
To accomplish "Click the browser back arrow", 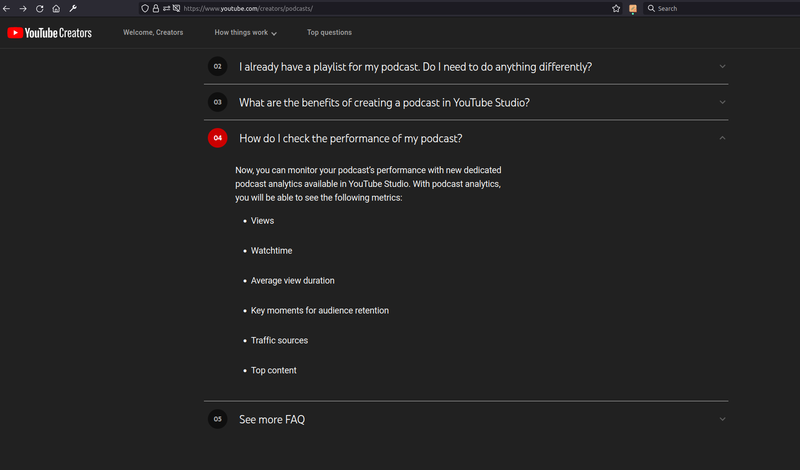I will tap(7, 8).
